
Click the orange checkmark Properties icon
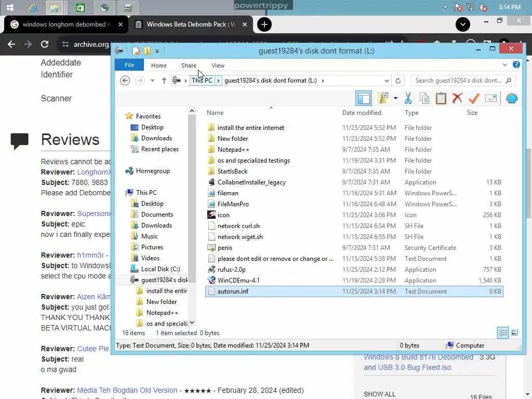(x=474, y=98)
